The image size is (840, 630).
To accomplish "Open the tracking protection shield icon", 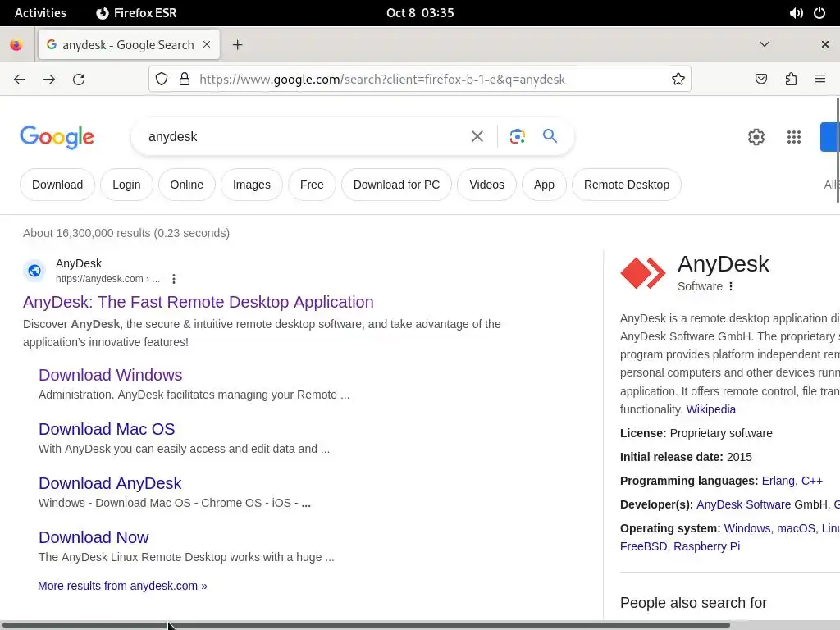I will [162, 80].
